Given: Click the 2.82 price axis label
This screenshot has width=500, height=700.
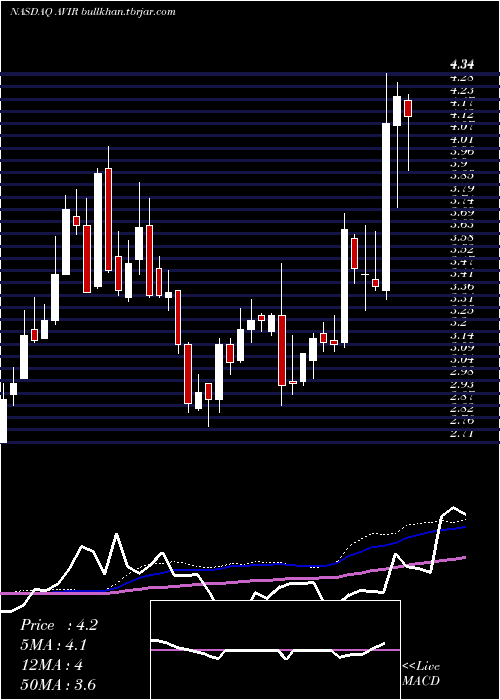Looking at the screenshot, I should 462,409.
